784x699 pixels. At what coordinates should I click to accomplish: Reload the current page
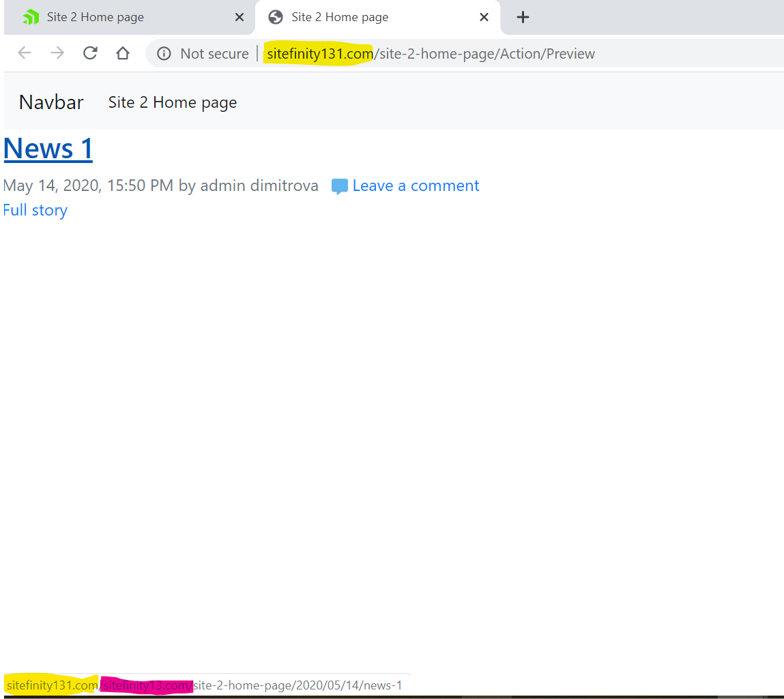pyautogui.click(x=90, y=53)
